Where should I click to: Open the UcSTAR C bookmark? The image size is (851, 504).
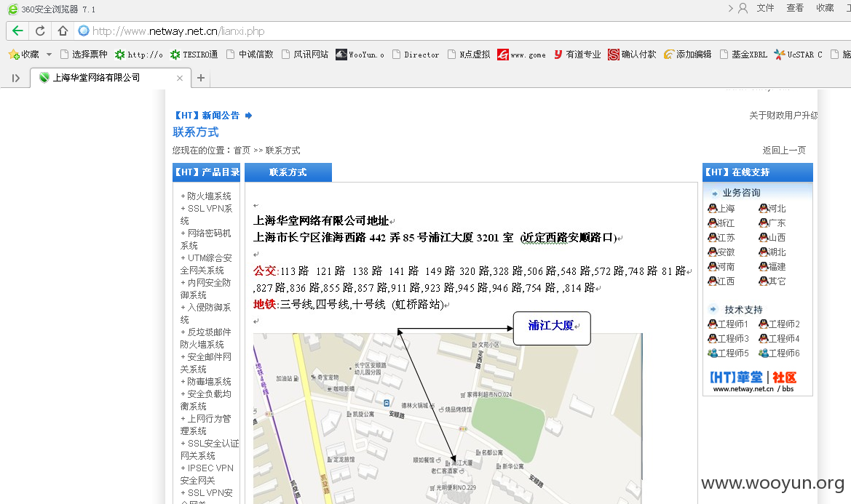click(799, 55)
